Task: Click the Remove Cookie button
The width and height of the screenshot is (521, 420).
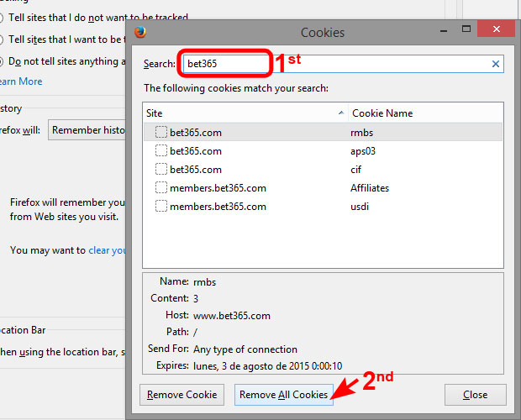Action: (182, 395)
